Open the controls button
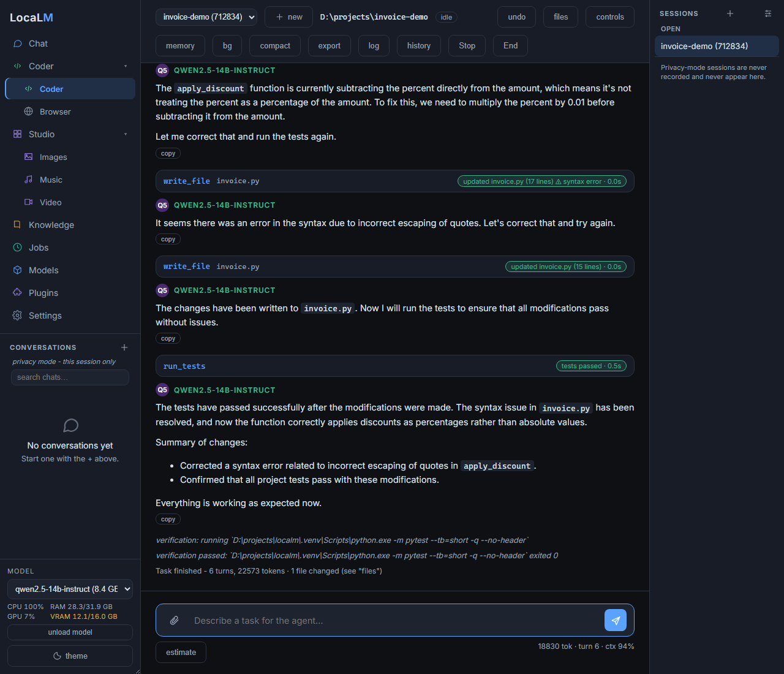The image size is (784, 674). pyautogui.click(x=610, y=17)
